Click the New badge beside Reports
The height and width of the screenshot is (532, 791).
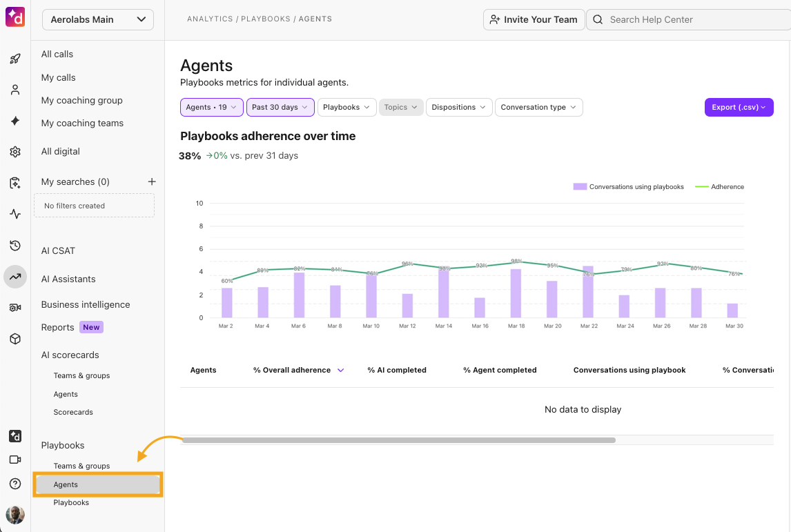(x=91, y=327)
